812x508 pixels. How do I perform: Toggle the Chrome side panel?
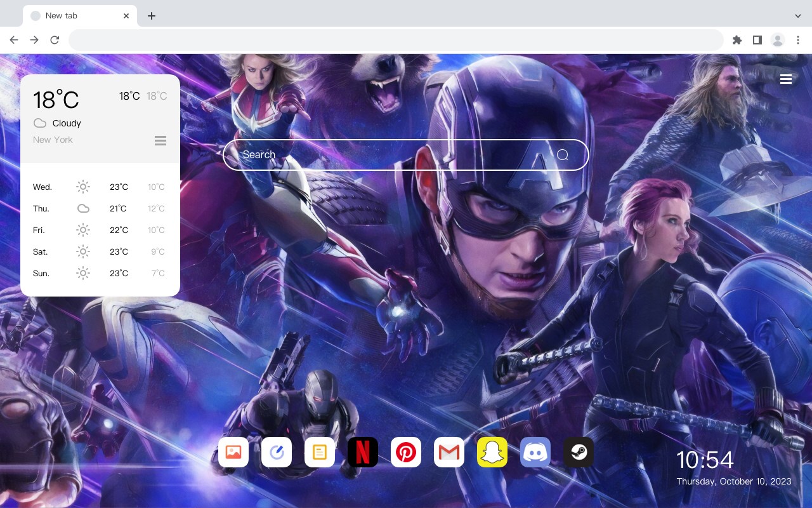point(757,40)
